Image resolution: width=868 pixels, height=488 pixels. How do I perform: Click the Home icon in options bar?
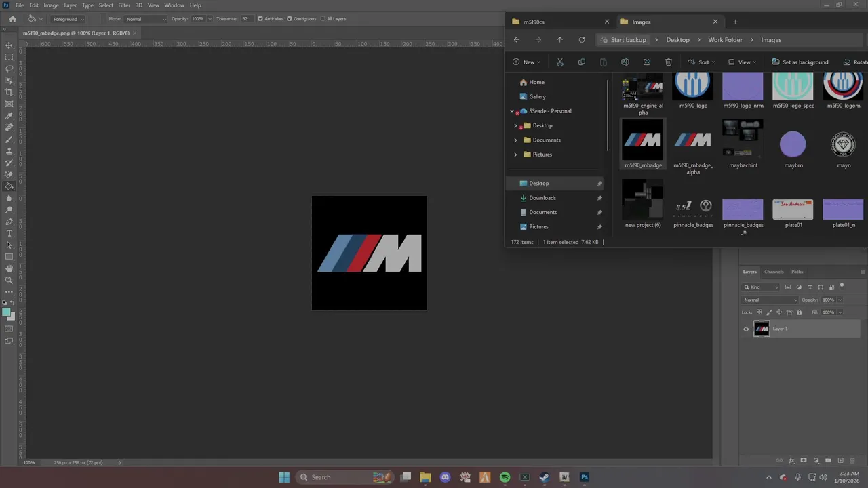pyautogui.click(x=12, y=19)
